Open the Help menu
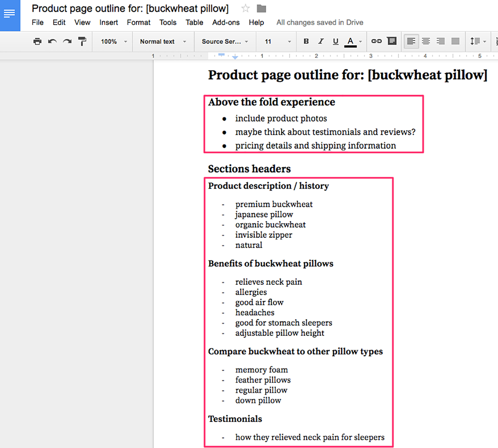The height and width of the screenshot is (448, 498). click(256, 22)
